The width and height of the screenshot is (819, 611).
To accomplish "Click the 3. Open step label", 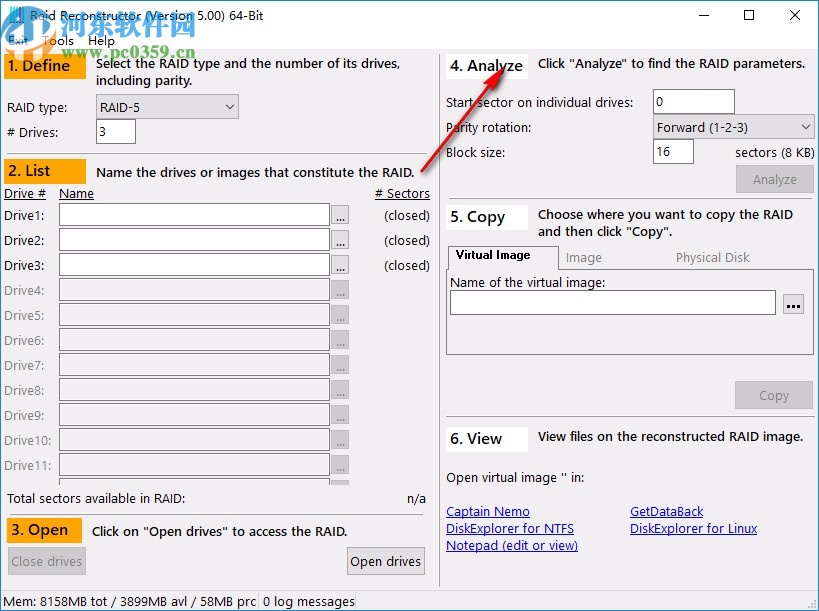I will tap(44, 530).
